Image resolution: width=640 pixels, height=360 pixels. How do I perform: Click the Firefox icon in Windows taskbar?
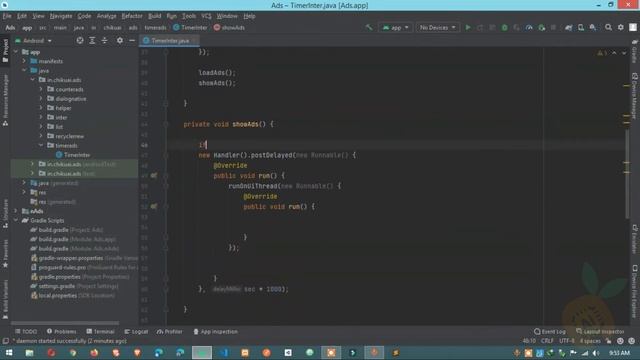point(94,353)
